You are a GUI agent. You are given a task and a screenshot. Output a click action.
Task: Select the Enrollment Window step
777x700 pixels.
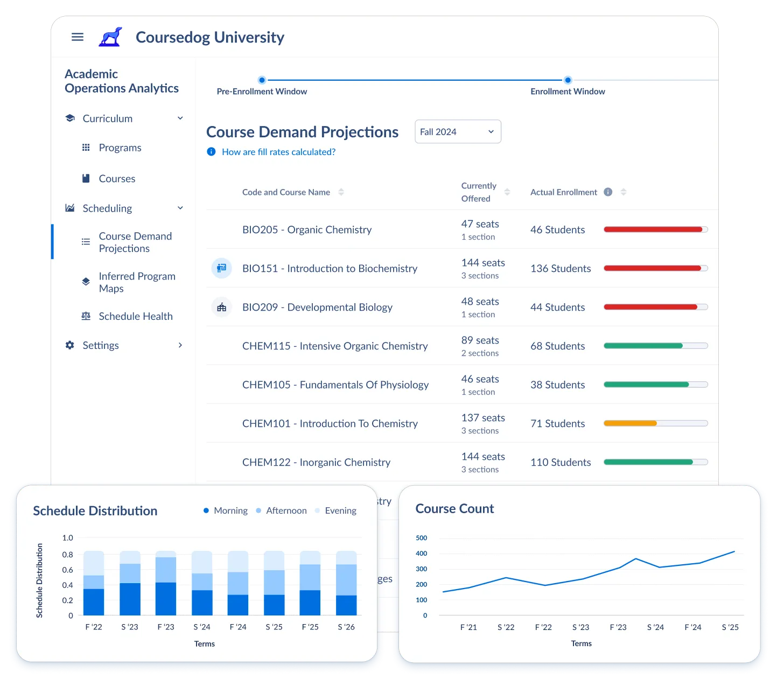pyautogui.click(x=568, y=80)
